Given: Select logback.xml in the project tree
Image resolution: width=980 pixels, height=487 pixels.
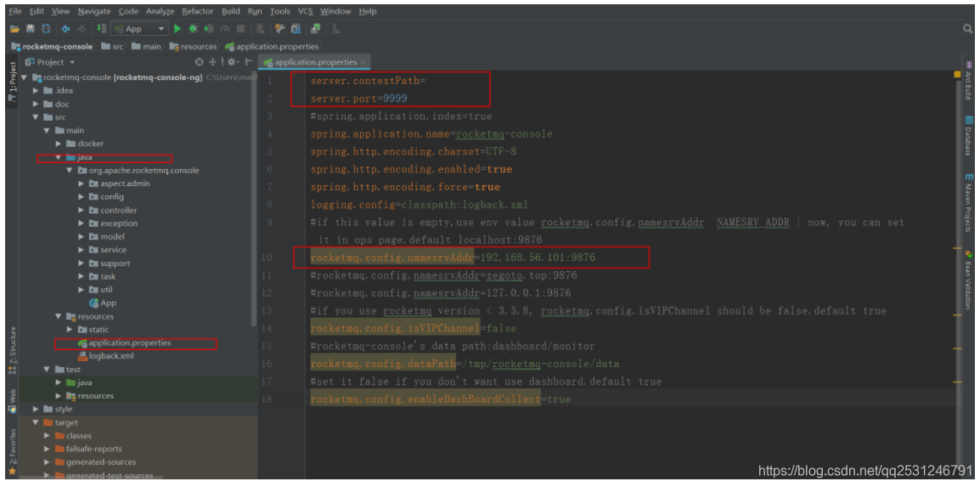Looking at the screenshot, I should point(106,356).
